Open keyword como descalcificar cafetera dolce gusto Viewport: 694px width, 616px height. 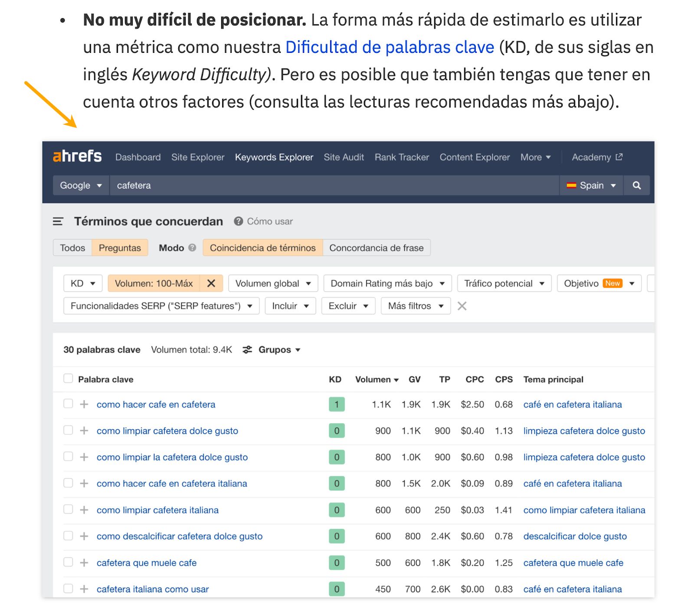179,536
